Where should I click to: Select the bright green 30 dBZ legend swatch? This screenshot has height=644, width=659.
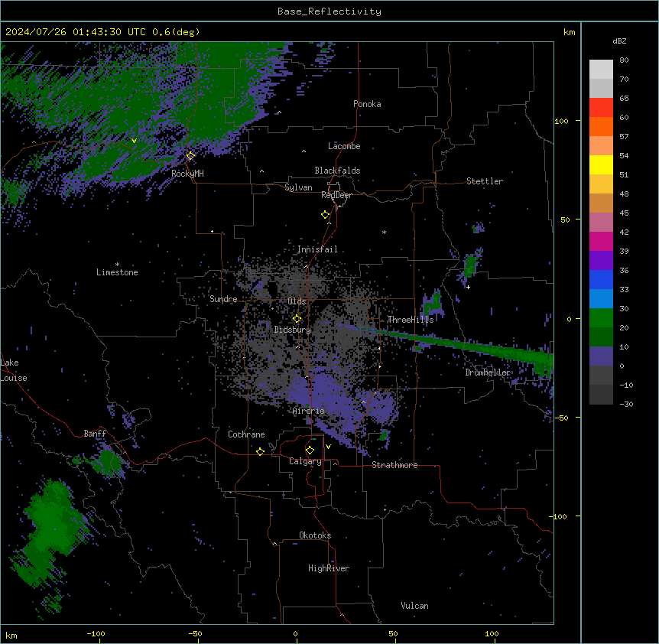tap(601, 318)
